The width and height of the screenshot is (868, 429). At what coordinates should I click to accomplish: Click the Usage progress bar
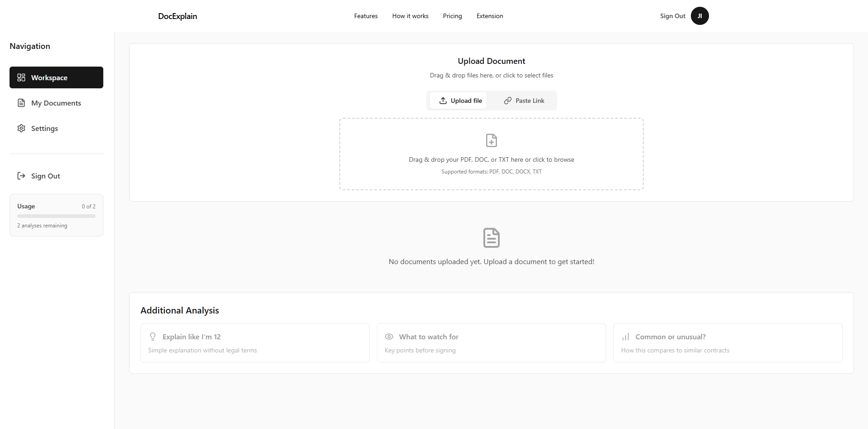pyautogui.click(x=56, y=216)
